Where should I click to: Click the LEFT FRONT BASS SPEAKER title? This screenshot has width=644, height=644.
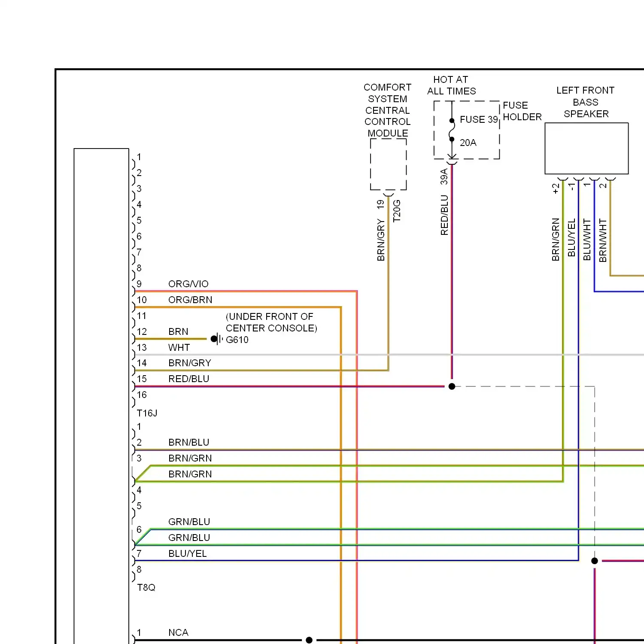click(586, 102)
